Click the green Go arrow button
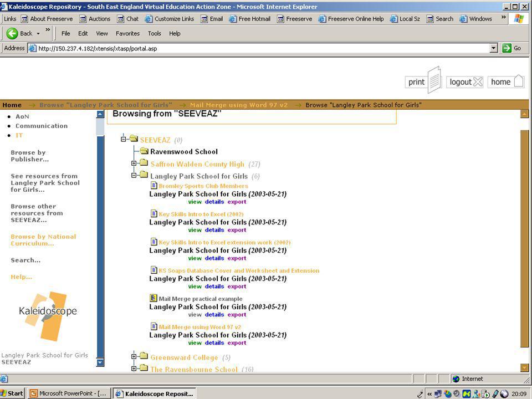This screenshot has width=532, height=399. [507, 48]
